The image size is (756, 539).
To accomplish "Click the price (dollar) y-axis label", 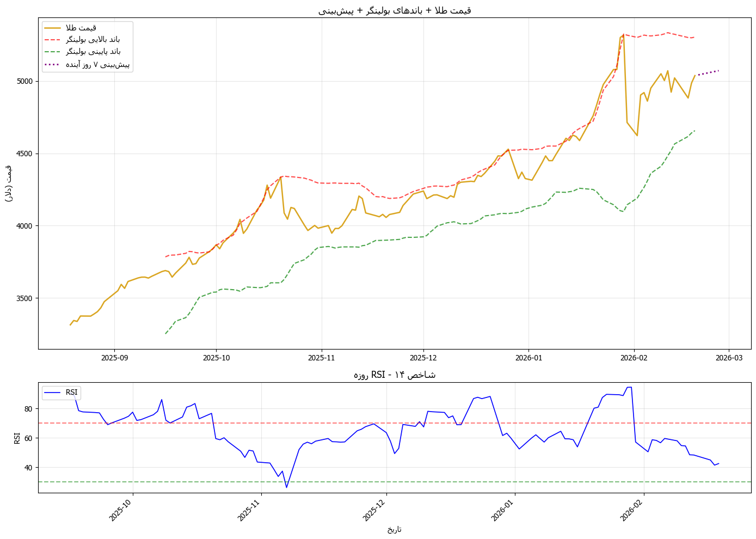I will tap(9, 183).
